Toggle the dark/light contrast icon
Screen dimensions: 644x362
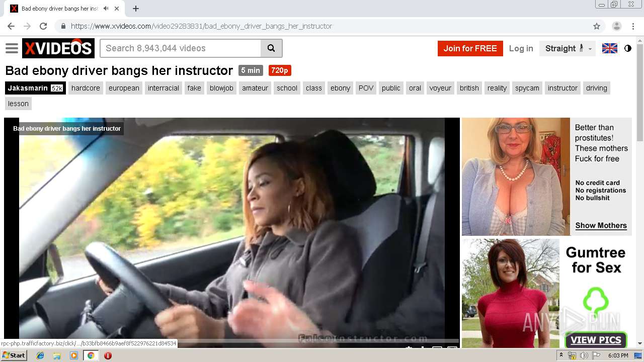click(x=628, y=48)
